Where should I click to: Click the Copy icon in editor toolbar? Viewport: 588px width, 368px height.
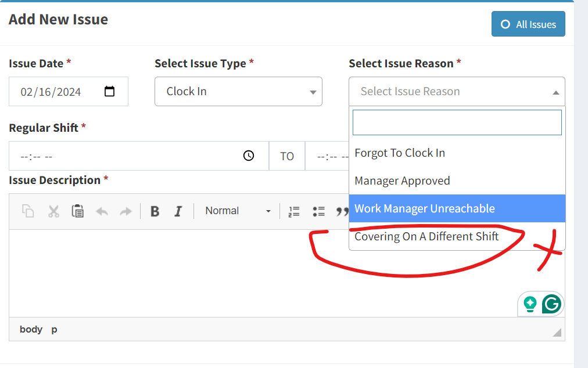[28, 211]
